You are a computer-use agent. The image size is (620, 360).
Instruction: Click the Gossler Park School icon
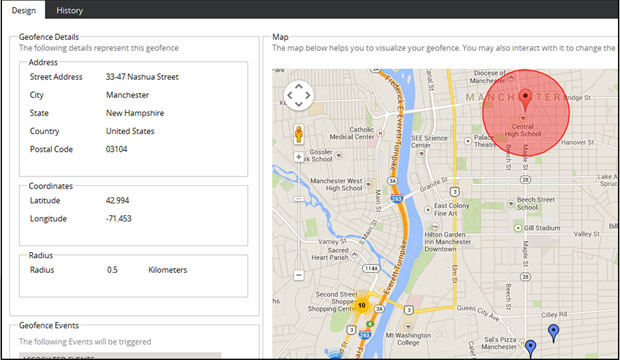(339, 155)
